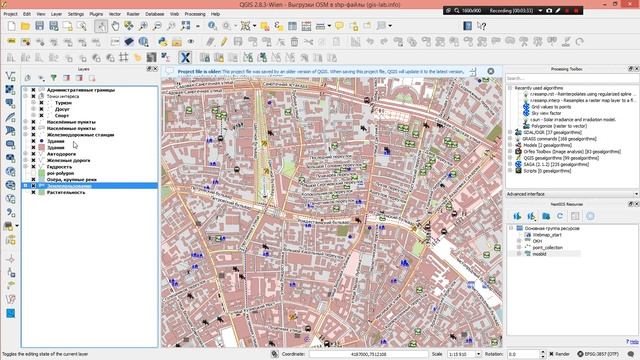Image resolution: width=640 pixels, height=360 pixels.
Task: Open the Layer menu
Action: point(56,14)
